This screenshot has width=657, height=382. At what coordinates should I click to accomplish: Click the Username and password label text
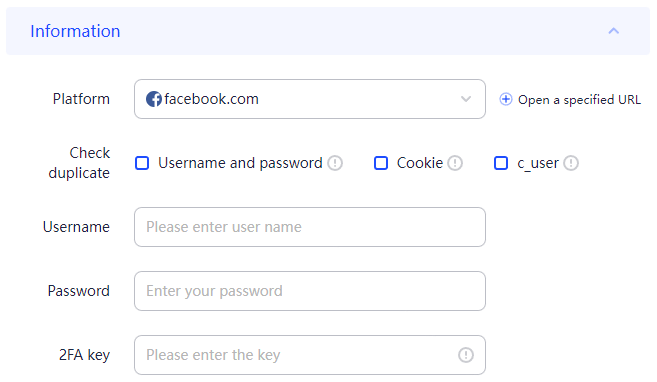point(241,163)
